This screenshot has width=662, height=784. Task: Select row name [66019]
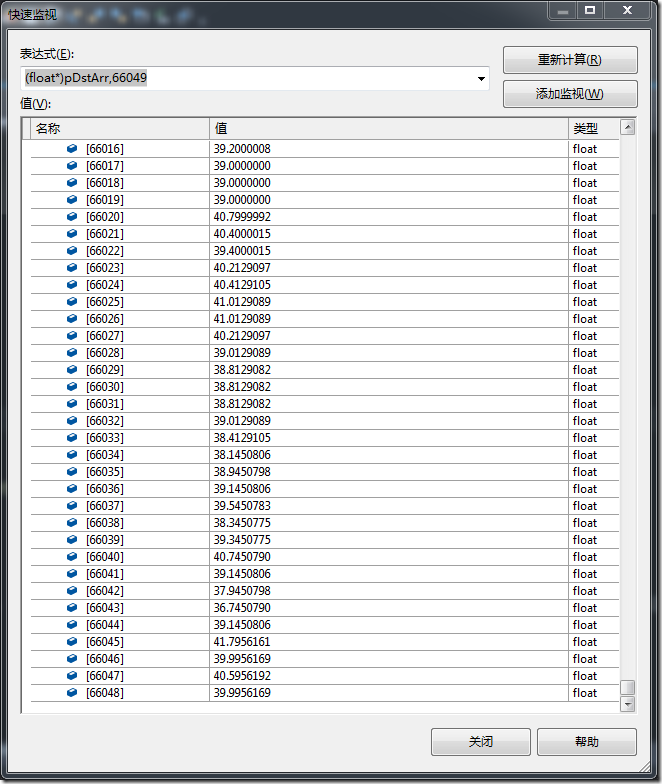pyautogui.click(x=104, y=200)
